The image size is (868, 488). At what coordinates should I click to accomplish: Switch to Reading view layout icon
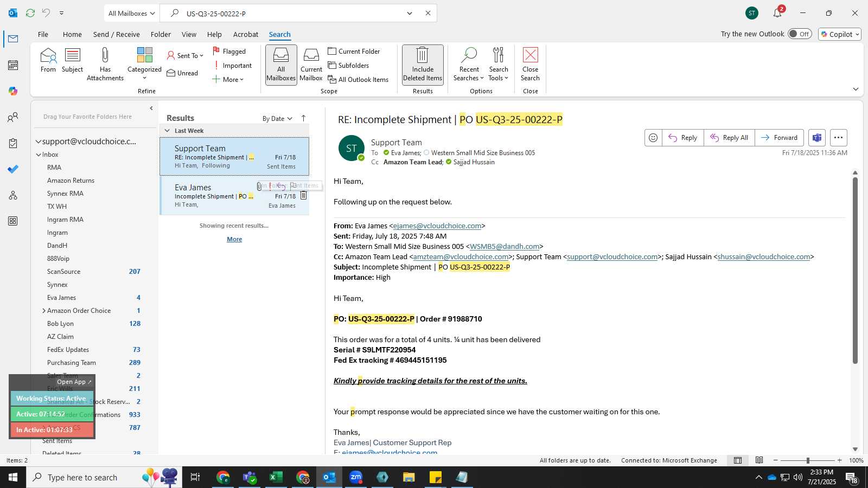(x=759, y=460)
